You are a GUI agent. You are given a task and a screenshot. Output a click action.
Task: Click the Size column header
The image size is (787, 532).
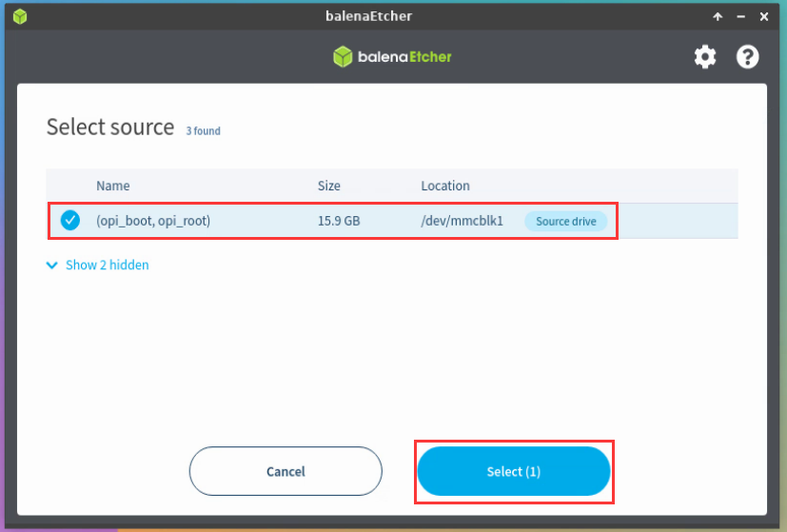[328, 186]
